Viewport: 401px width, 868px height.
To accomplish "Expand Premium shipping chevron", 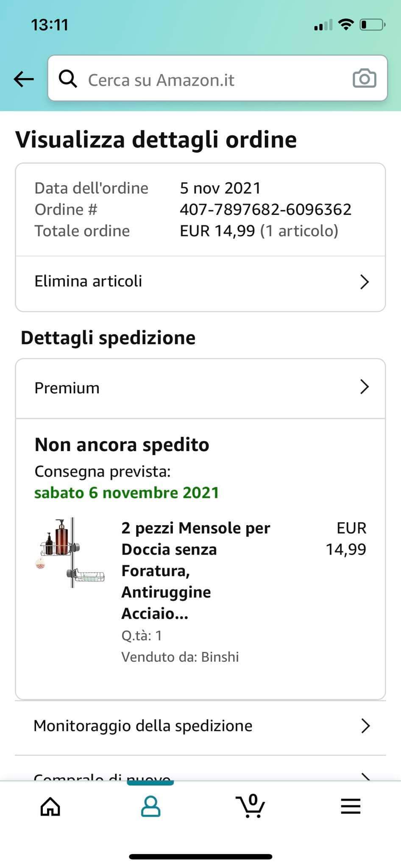I will coord(364,387).
